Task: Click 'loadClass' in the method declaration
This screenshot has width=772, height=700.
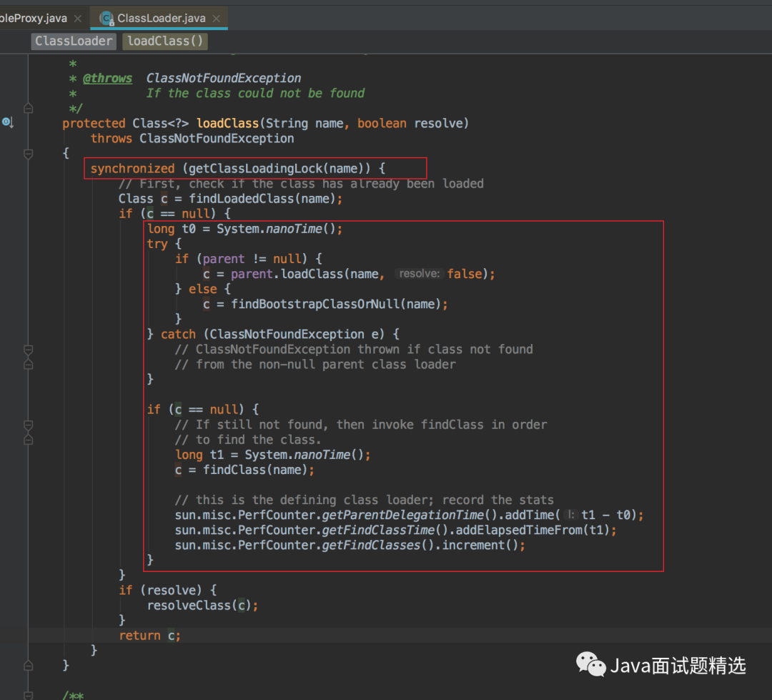Action: point(227,123)
